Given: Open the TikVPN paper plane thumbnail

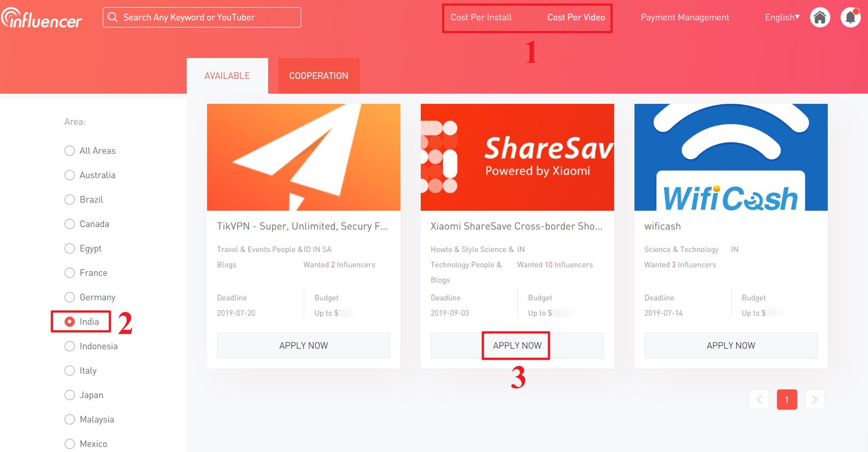Looking at the screenshot, I should 304,157.
